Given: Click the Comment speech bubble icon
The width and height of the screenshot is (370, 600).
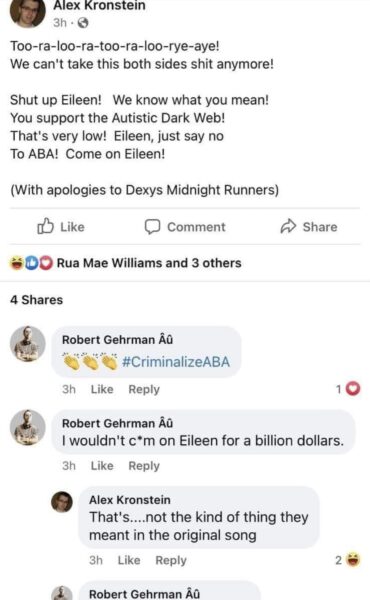Looking at the screenshot, I should (152, 227).
